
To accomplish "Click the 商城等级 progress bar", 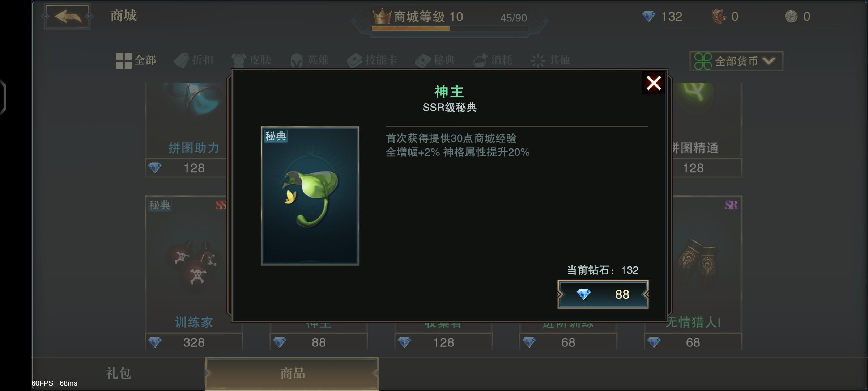I will coord(450,29).
